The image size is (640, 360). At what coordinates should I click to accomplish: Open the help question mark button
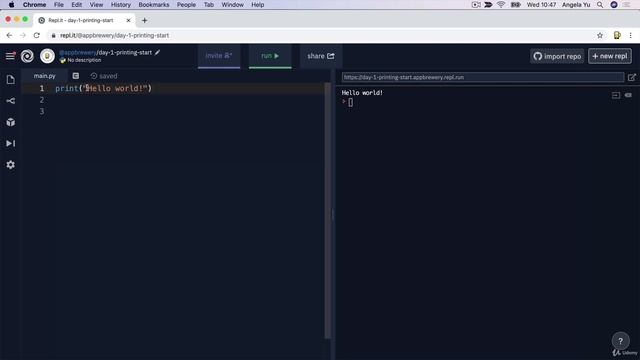[620, 341]
